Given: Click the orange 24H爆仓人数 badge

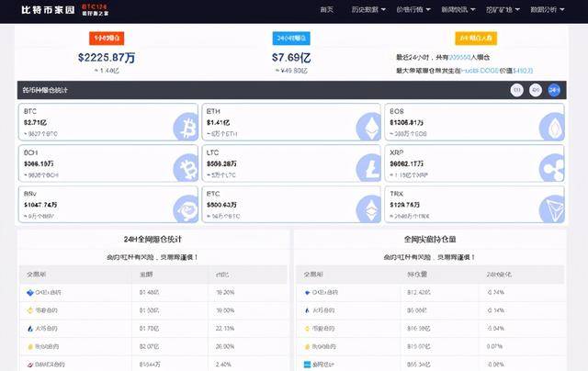Looking at the screenshot, I should [x=476, y=38].
